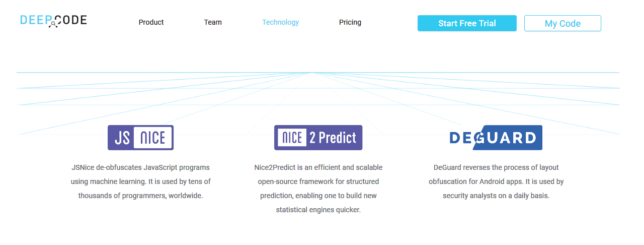Select the highlighted Technology nav item
The height and width of the screenshot is (245, 644).
point(280,22)
